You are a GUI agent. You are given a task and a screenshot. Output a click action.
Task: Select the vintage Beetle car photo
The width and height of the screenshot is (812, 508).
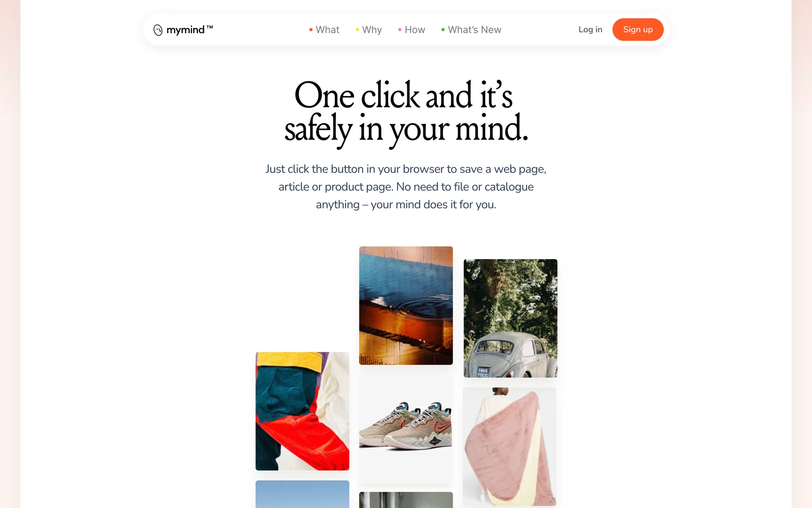[x=510, y=318]
